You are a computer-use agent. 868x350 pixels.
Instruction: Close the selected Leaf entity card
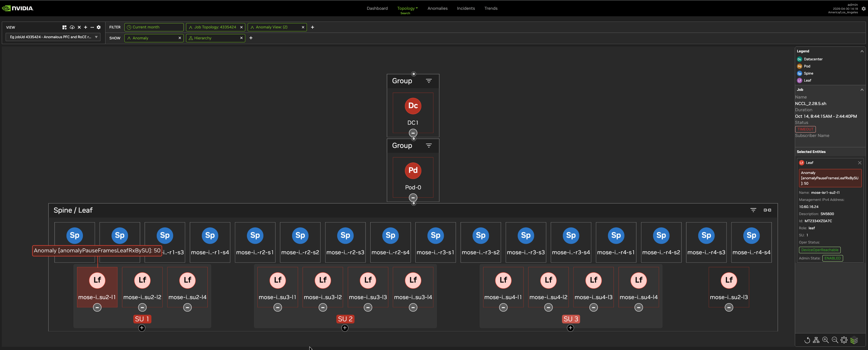point(860,163)
